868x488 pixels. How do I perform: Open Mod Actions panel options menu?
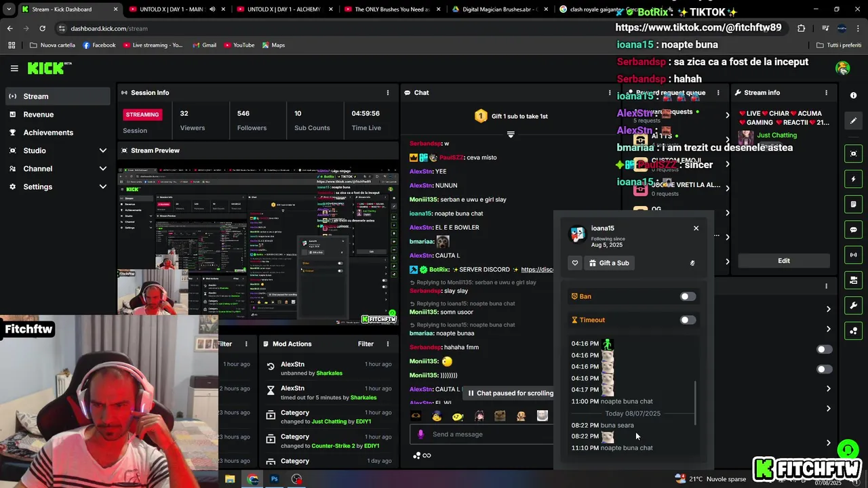(x=388, y=344)
